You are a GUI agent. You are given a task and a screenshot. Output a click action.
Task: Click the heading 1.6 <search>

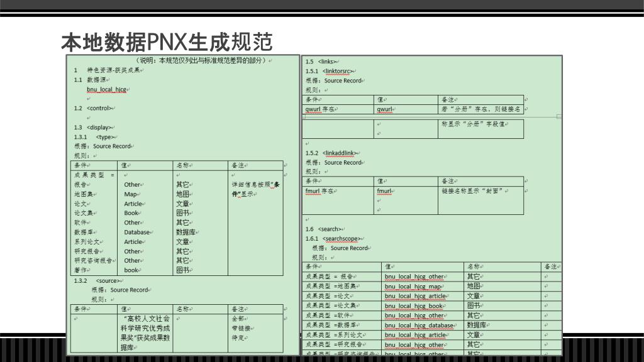click(324, 229)
